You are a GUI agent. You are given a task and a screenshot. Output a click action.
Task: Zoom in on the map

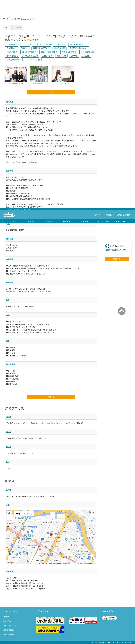click(x=9, y=513)
